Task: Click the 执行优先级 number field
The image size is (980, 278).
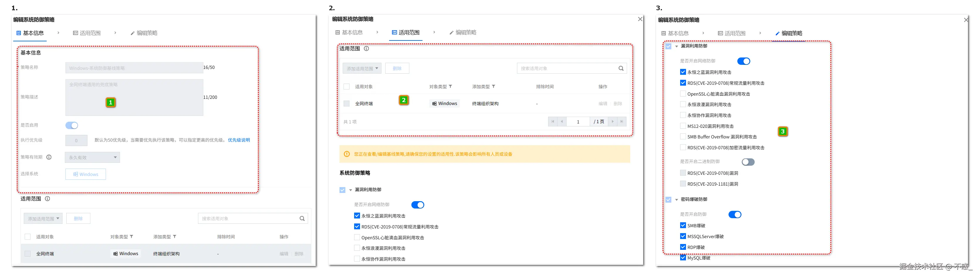Action: click(77, 140)
